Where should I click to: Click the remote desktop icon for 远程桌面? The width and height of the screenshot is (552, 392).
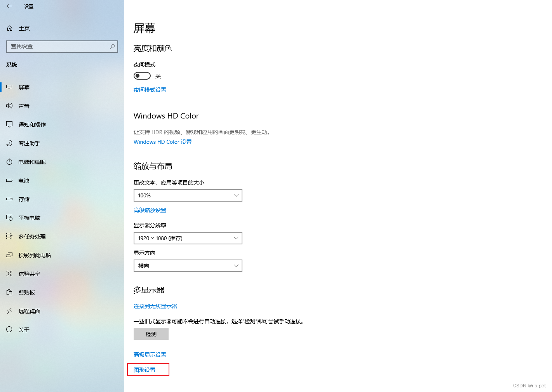(9, 311)
